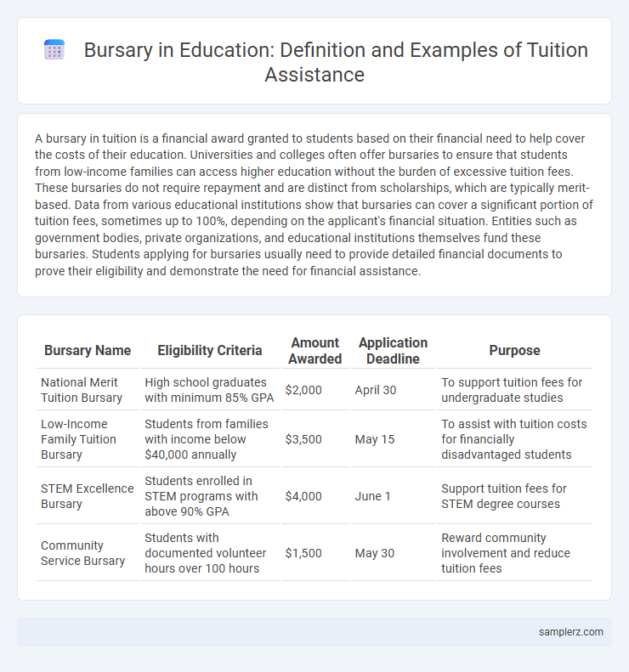The image size is (629, 672).
Task: Click the '$1,500' amount cell
Action: coord(315,553)
